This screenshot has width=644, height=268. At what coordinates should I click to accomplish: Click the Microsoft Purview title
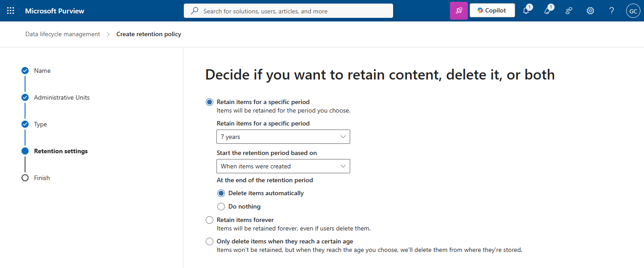(x=55, y=11)
